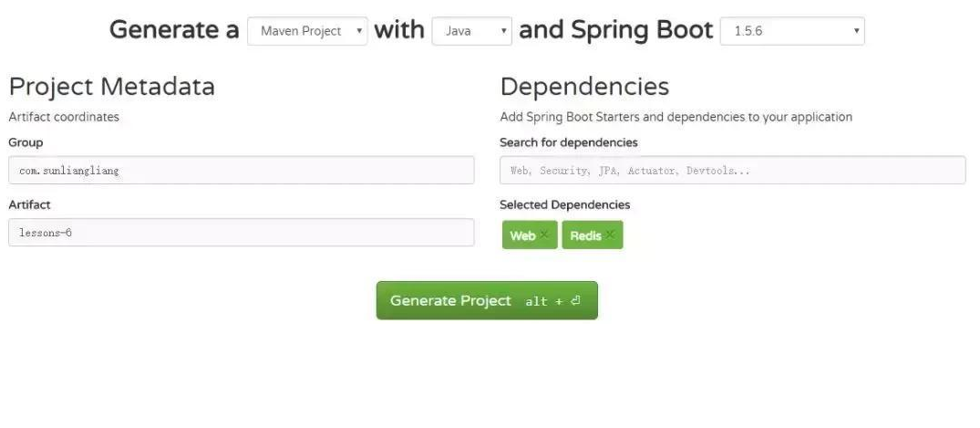Click the Add Spring Boot Starters description
Viewport: 980px width, 428px height.
(x=676, y=117)
